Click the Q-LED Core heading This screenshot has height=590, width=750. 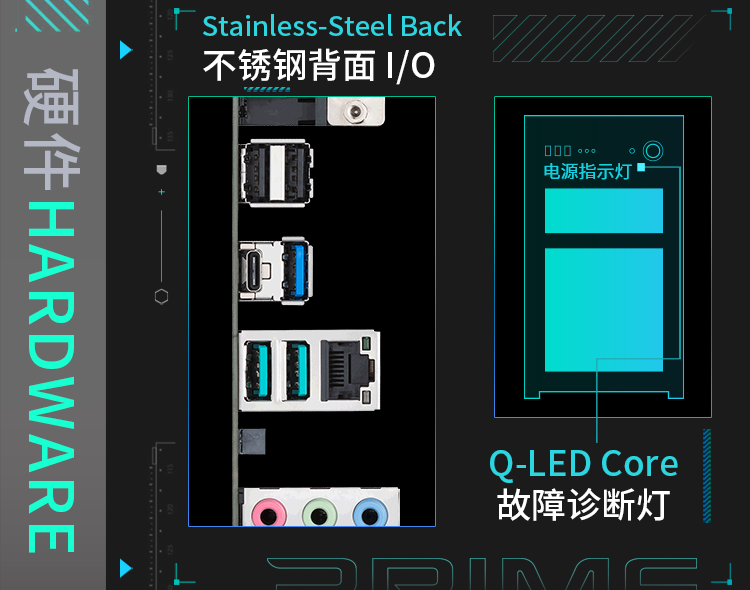coord(584,464)
